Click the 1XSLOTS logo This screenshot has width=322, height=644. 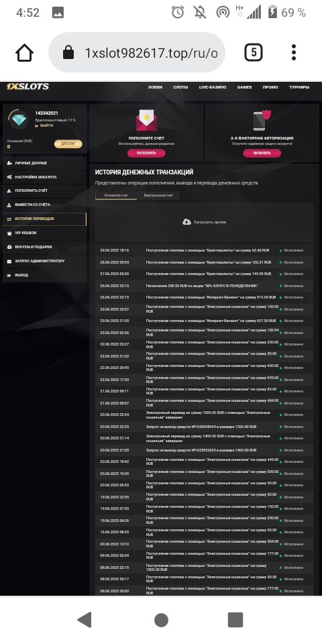tap(28, 87)
